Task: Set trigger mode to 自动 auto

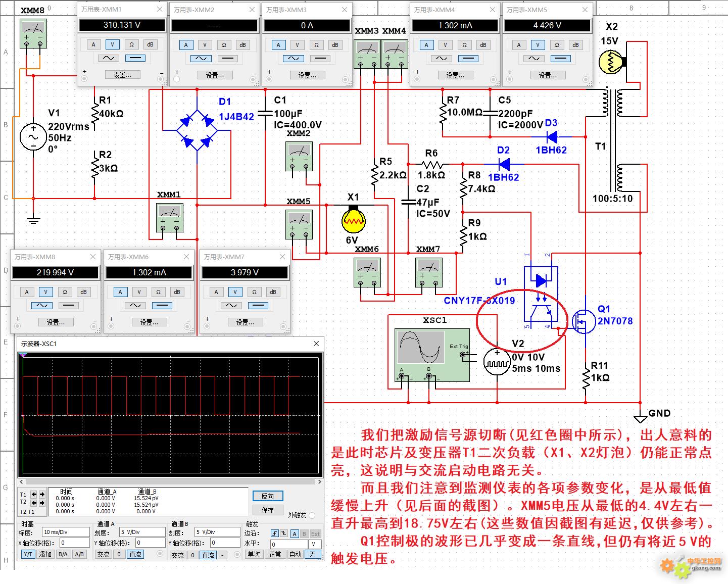Action: coord(295,554)
